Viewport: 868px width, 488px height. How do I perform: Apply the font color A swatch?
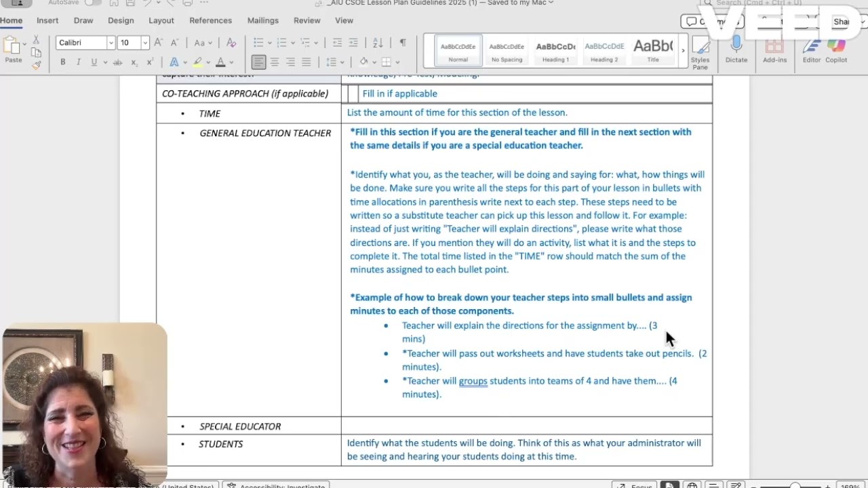point(220,62)
